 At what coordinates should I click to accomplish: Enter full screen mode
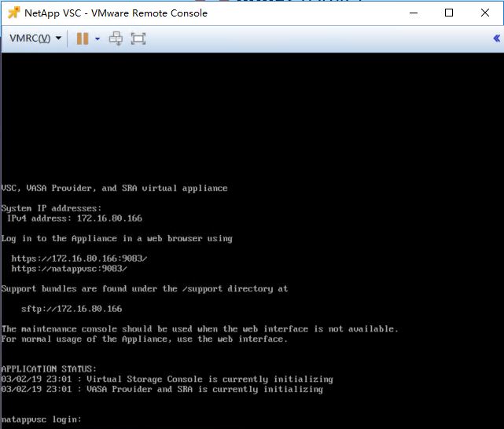[138, 38]
